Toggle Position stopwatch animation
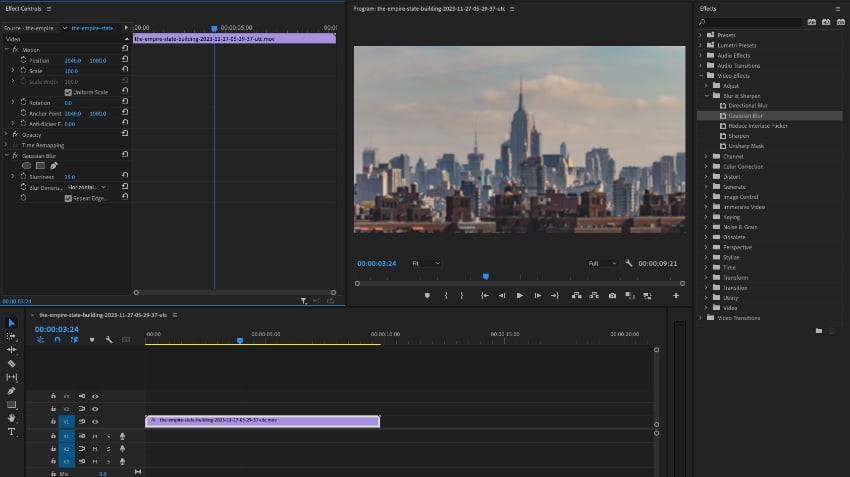 [x=23, y=60]
